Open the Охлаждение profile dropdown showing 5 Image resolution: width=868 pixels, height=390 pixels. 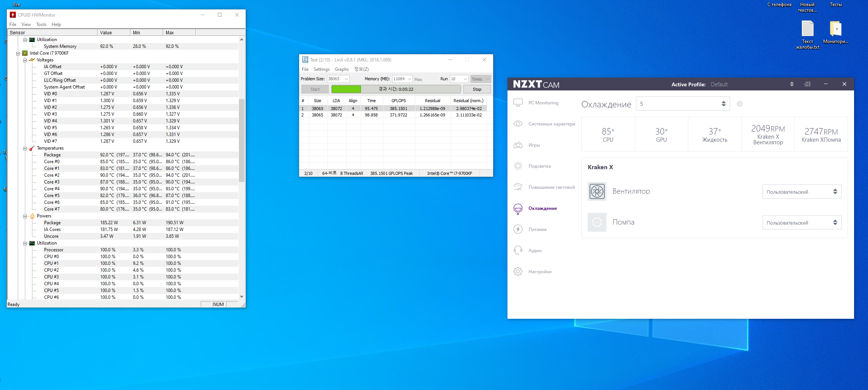683,104
